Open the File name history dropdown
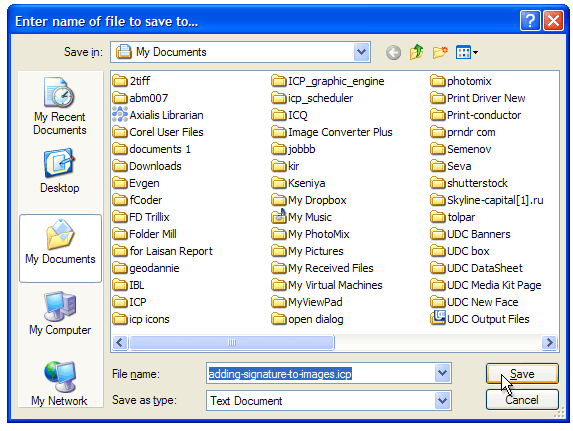The height and width of the screenshot is (431, 573). pyautogui.click(x=442, y=373)
